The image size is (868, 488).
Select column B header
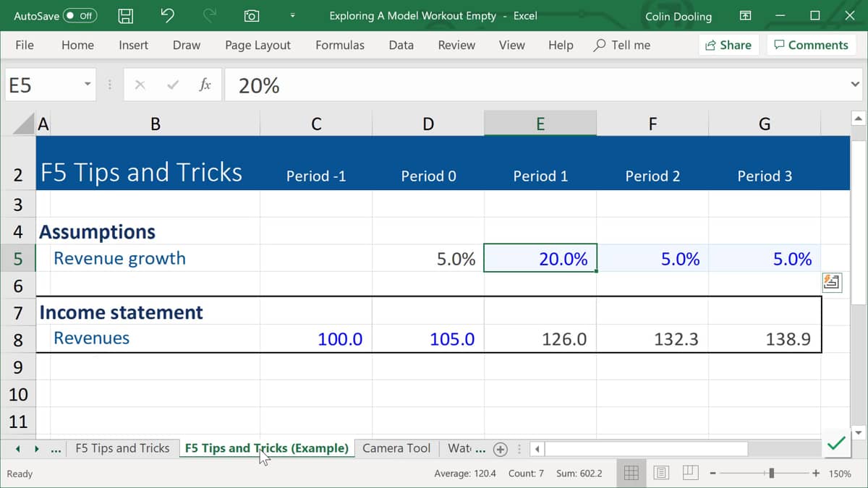tap(155, 124)
